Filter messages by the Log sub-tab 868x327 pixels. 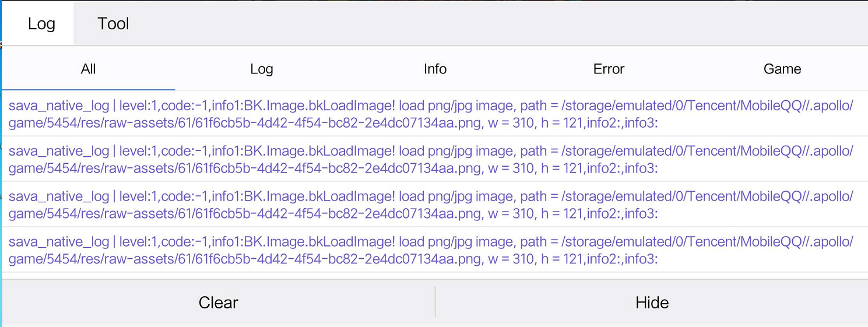[261, 69]
